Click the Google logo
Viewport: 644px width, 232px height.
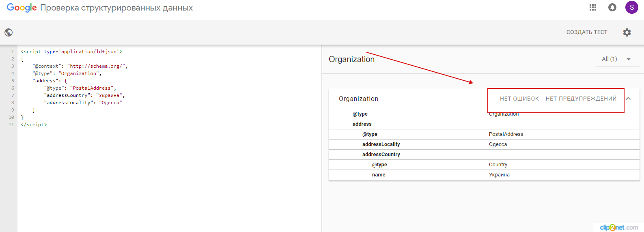click(22, 8)
